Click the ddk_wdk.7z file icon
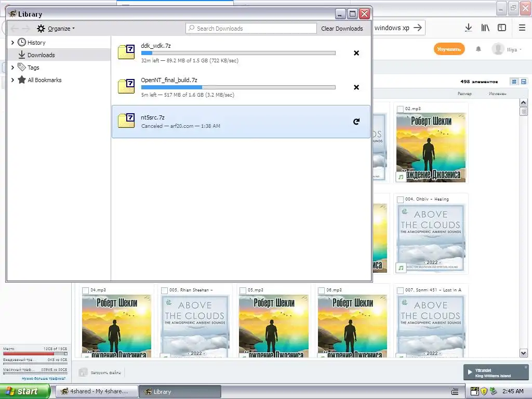Screen dimensions: 532x399 click(126, 52)
